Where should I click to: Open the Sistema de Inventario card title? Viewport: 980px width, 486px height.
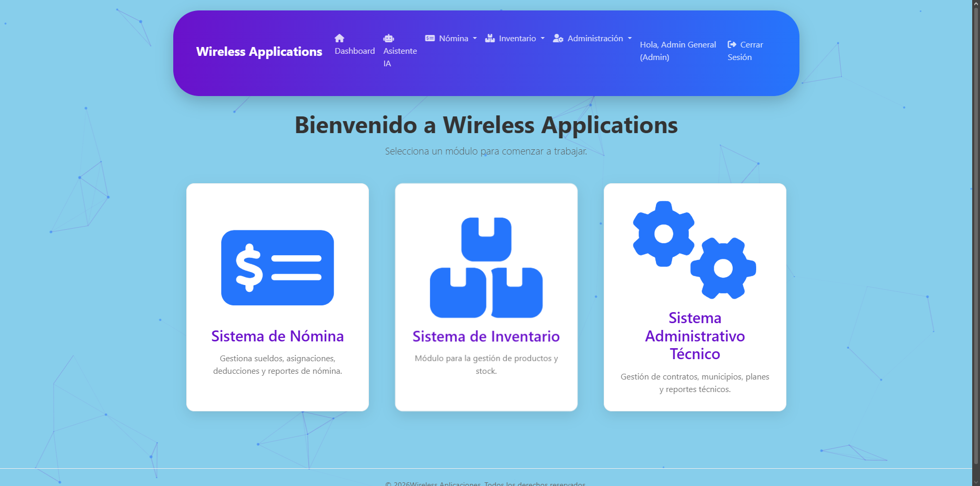(x=486, y=336)
